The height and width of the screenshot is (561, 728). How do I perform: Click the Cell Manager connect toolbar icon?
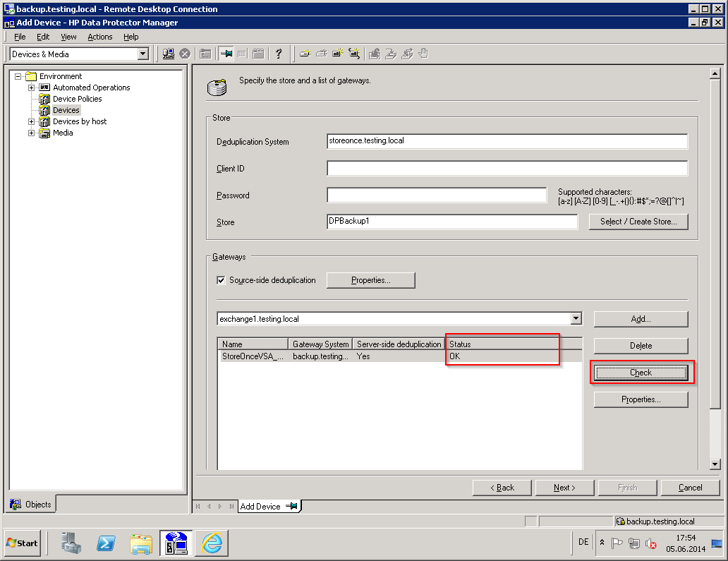(169, 54)
